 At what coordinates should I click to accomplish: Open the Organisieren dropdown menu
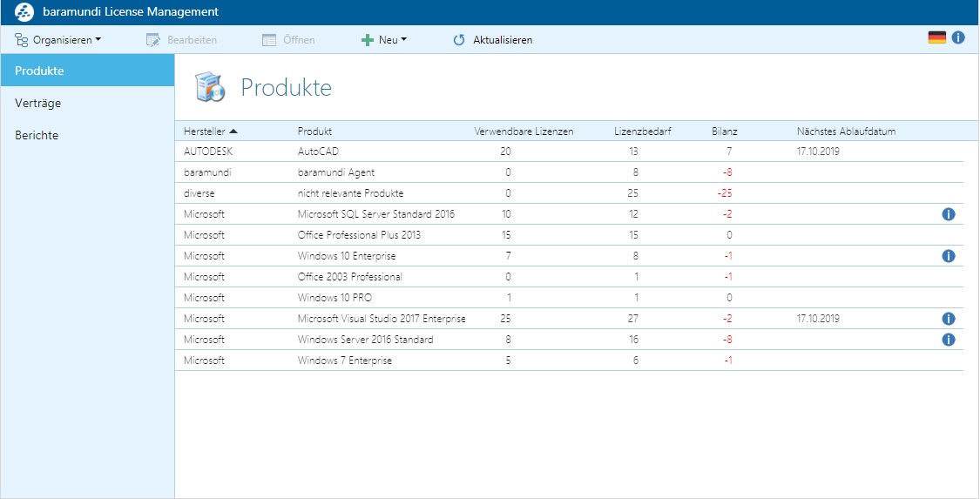tap(58, 40)
